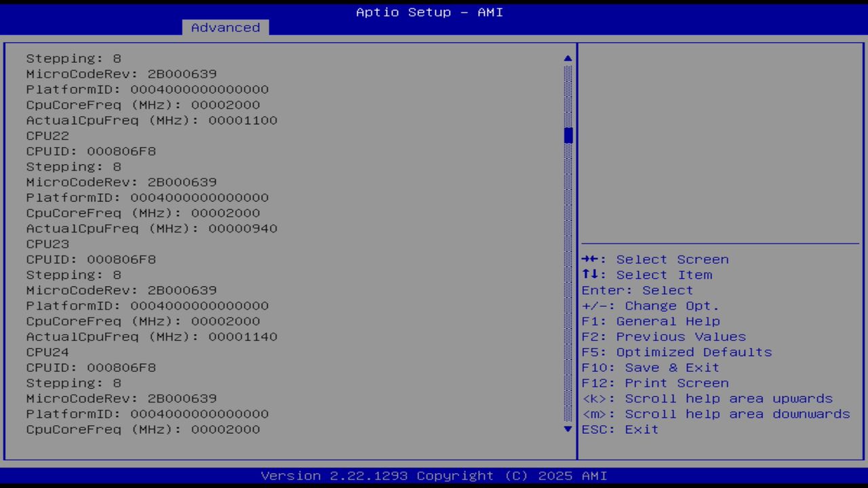868x488 pixels.
Task: Click the Stepping: 8 line under CPU22
Action: tap(73, 166)
